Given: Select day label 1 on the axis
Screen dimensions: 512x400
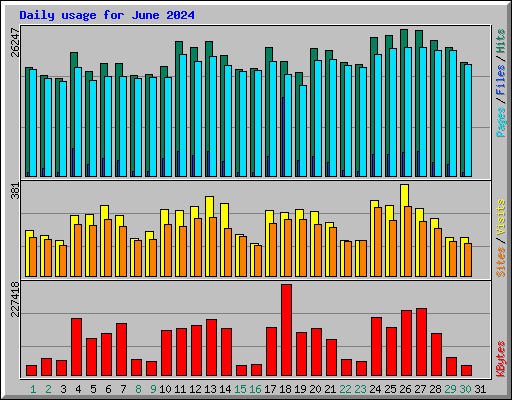Looking at the screenshot, I should (x=33, y=389).
